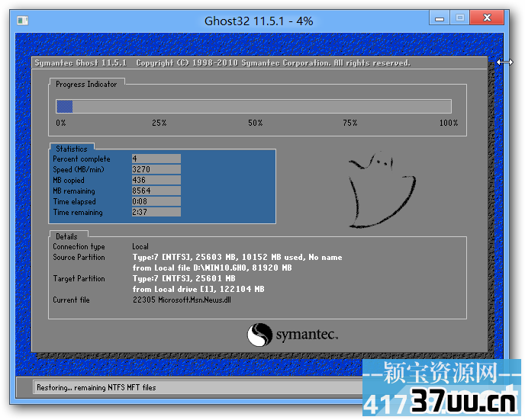Click the Local drive [1], 122104 MB line
The height and width of the screenshot is (420, 525).
[x=198, y=289]
